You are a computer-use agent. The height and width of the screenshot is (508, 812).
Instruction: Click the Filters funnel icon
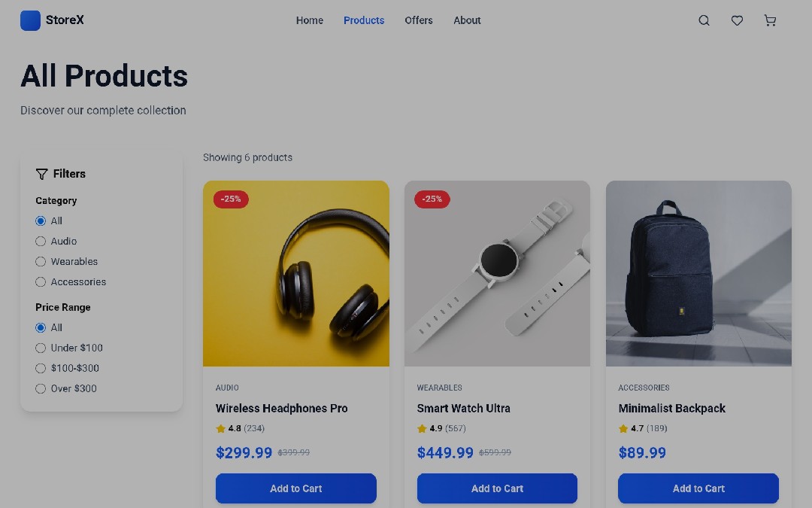pos(42,174)
